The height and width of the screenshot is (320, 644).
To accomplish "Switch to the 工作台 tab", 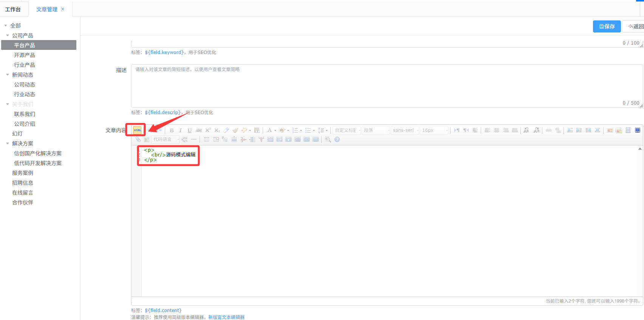I will [13, 9].
